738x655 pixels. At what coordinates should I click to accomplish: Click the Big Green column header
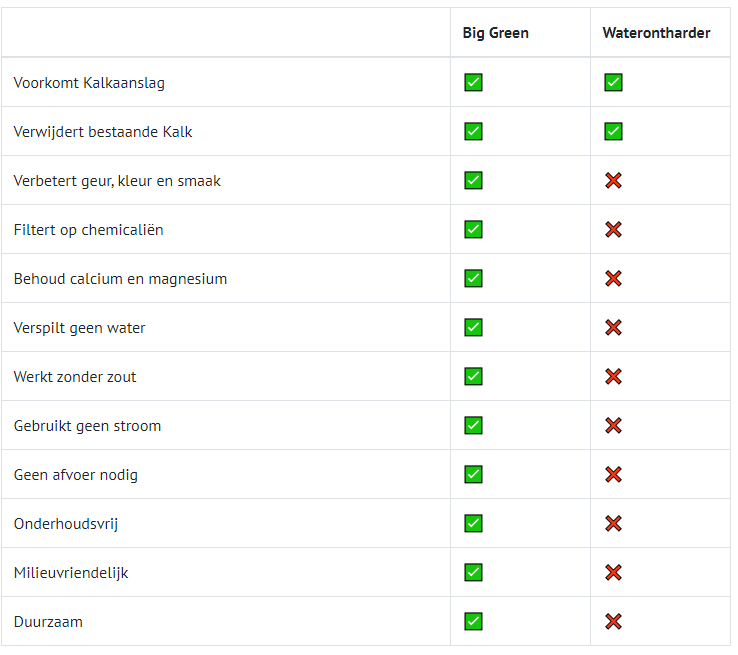pyautogui.click(x=495, y=33)
